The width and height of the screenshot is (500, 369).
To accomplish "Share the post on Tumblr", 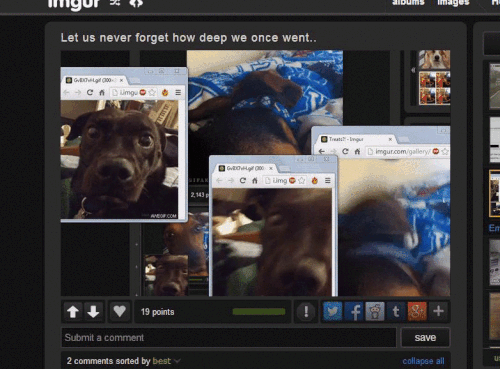I will point(396,312).
